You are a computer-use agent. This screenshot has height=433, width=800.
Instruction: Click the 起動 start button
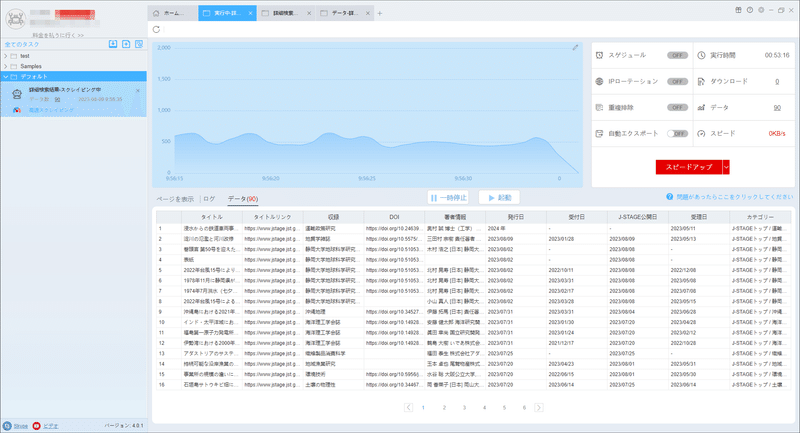pyautogui.click(x=499, y=198)
